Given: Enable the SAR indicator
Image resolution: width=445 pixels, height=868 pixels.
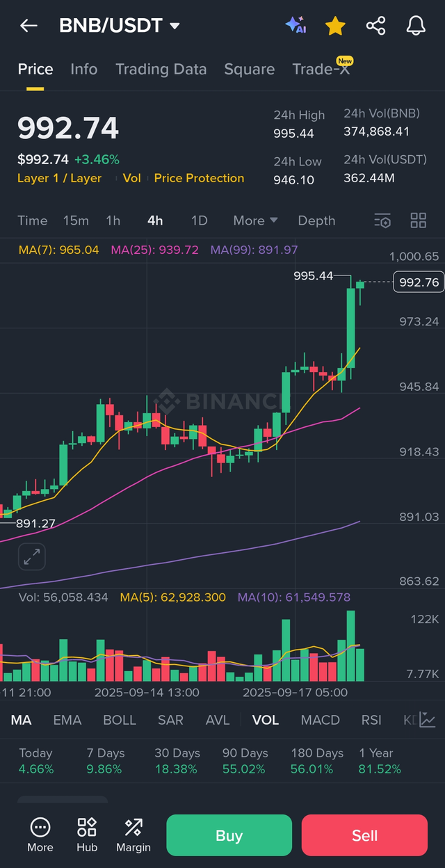Looking at the screenshot, I should 170,720.
